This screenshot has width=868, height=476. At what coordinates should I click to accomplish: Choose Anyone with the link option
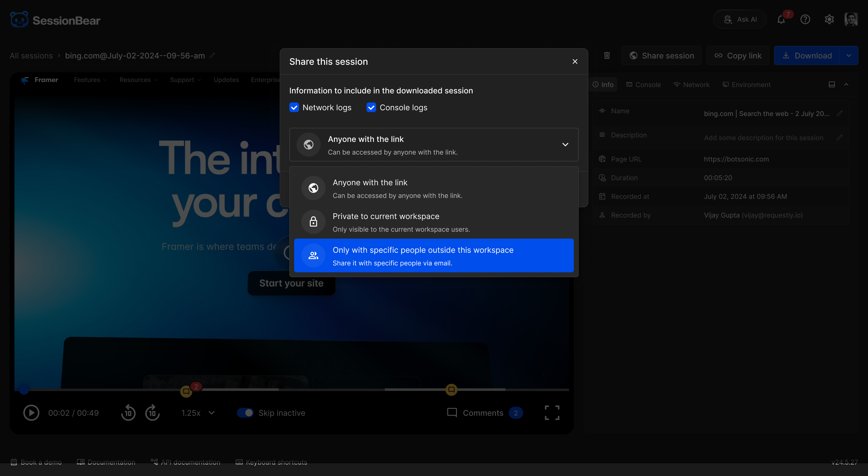(x=434, y=188)
